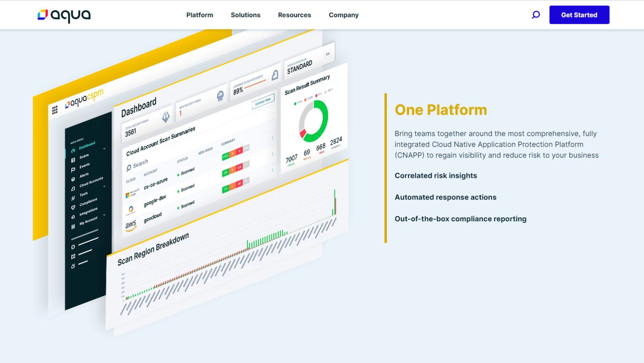Select My Account in the dark sidebar

88,221
